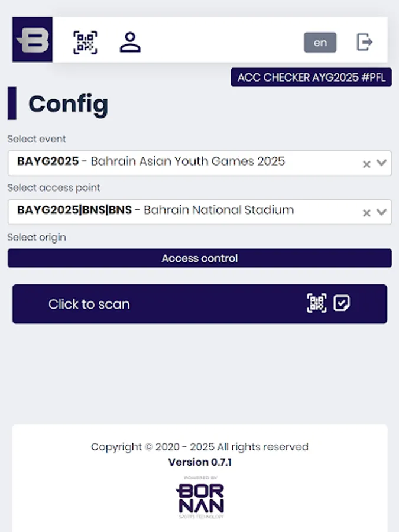
Task: Clear the selected event with X
Action: [x=366, y=164]
